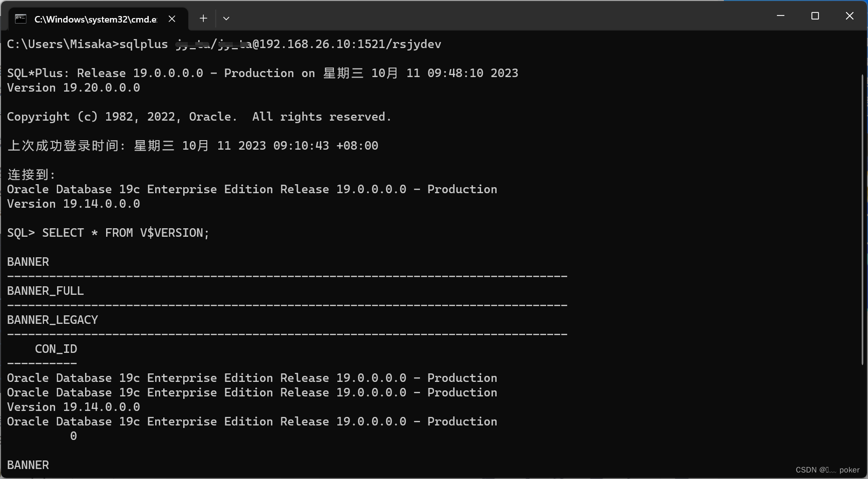Close the cmd.exe tab
868x479 pixels.
pos(172,19)
